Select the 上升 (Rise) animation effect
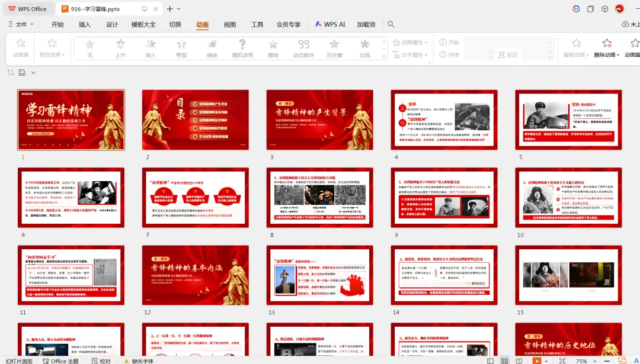The width and height of the screenshot is (640, 364). pos(120,49)
